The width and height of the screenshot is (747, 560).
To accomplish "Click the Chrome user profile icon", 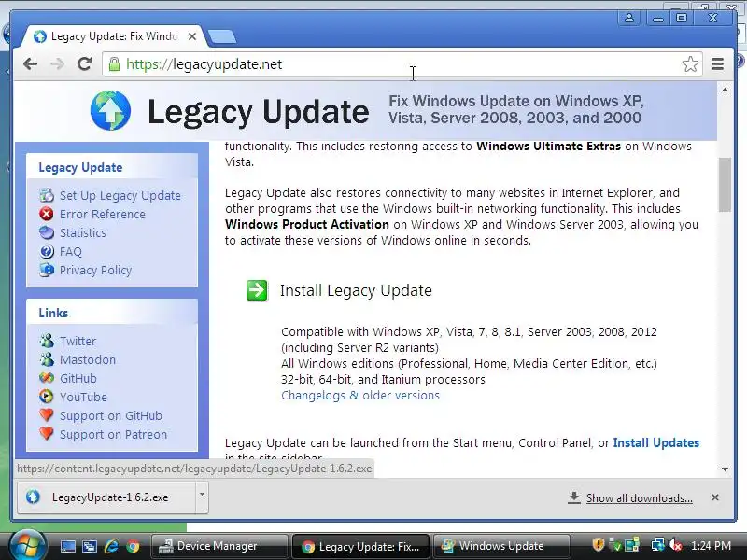I will click(628, 18).
